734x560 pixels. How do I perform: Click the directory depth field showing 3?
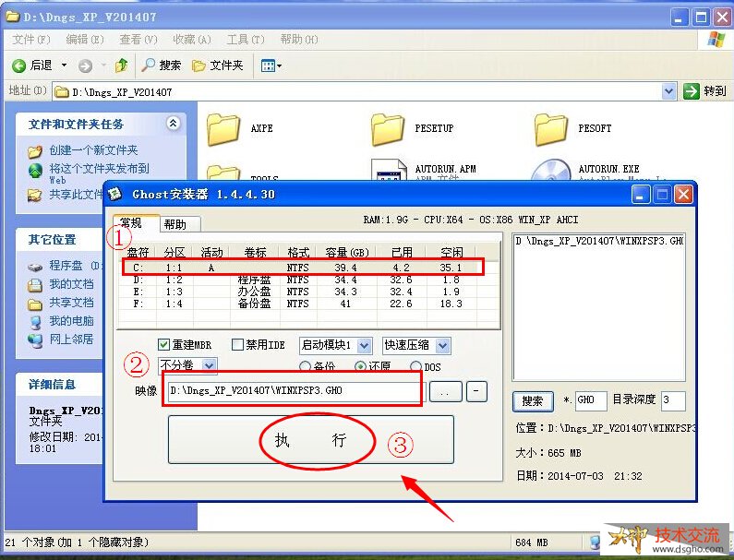click(673, 400)
